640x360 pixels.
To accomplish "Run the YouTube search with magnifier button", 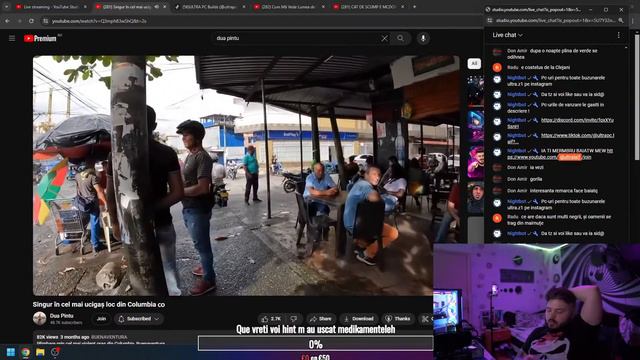I will pyautogui.click(x=400, y=38).
